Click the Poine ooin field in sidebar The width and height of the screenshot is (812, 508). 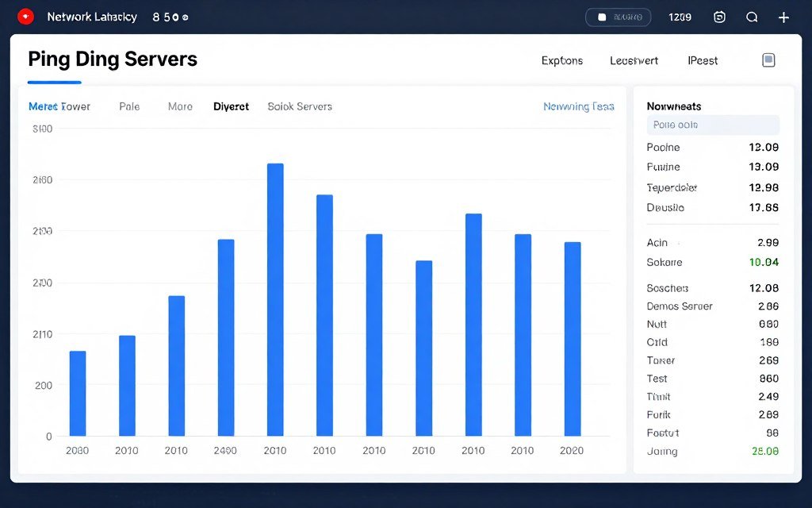(x=713, y=125)
